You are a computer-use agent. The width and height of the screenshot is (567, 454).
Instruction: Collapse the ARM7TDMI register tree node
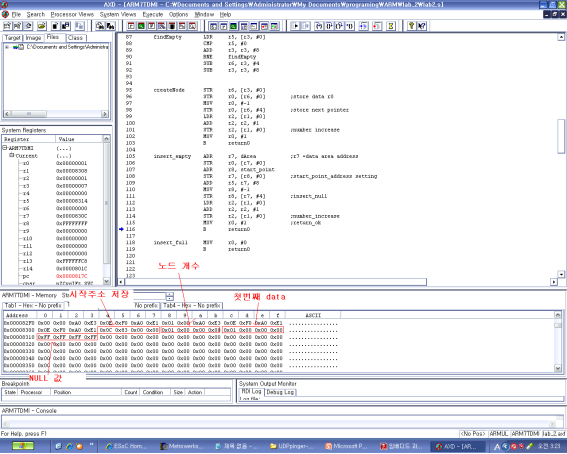pos(5,148)
